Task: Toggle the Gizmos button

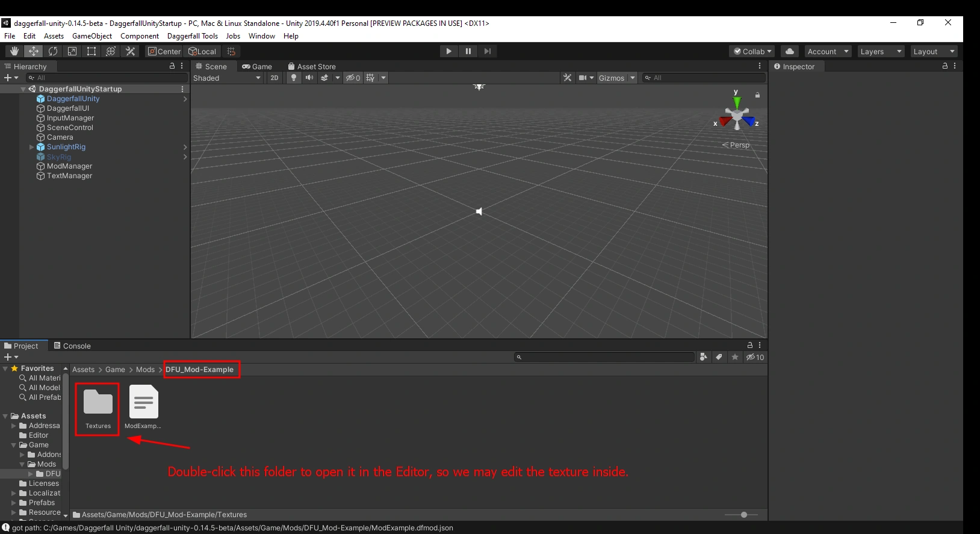Action: (612, 78)
